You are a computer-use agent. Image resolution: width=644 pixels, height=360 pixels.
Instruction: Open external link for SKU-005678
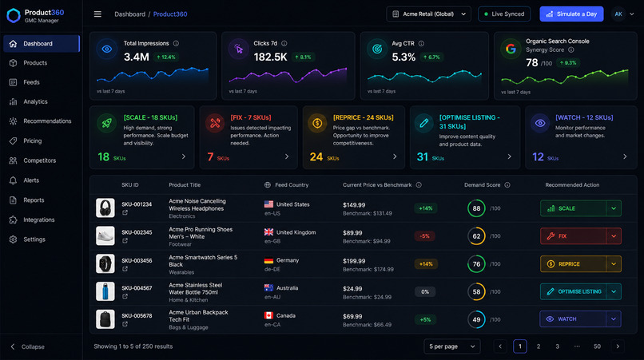(125, 324)
